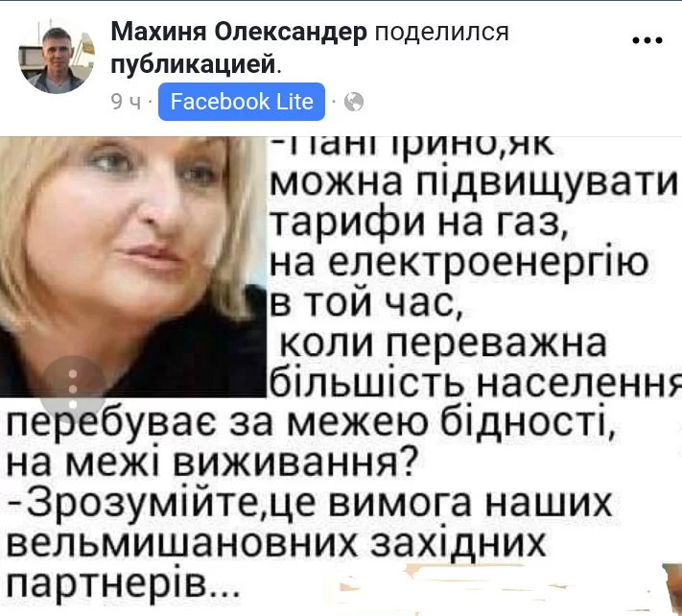Click the globe public audience icon
Image resolution: width=682 pixels, height=616 pixels.
pyautogui.click(x=354, y=103)
